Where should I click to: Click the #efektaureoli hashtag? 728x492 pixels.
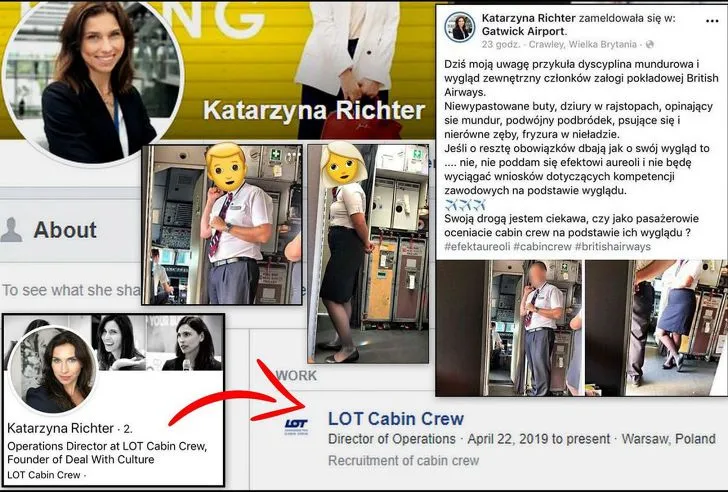click(477, 247)
